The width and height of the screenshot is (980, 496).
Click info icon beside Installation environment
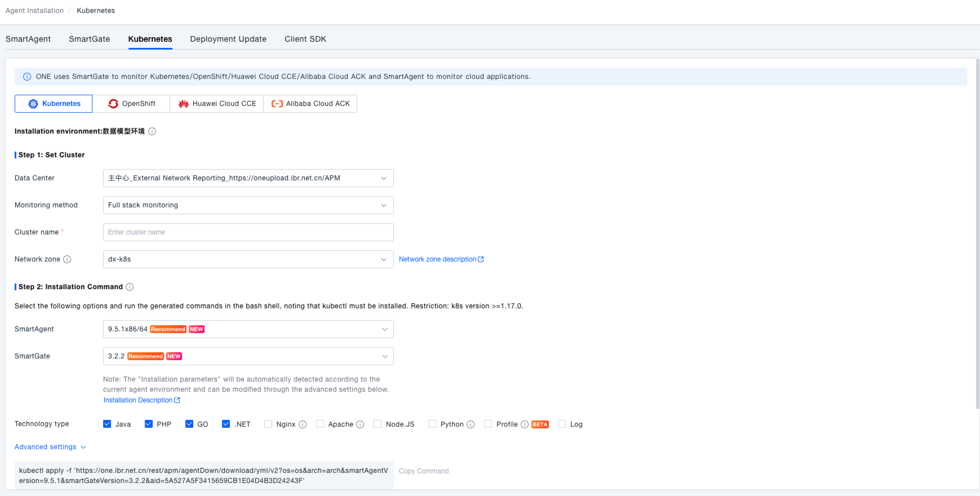[x=152, y=131]
